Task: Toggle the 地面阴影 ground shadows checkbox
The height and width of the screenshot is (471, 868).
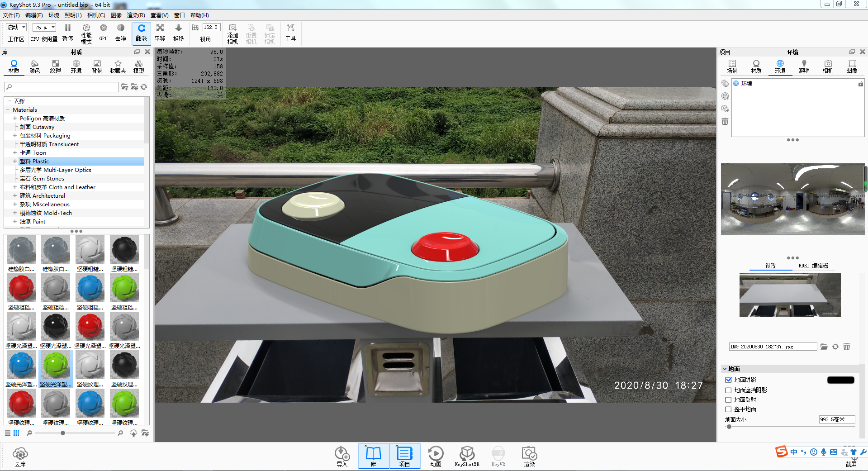Action: tap(728, 380)
